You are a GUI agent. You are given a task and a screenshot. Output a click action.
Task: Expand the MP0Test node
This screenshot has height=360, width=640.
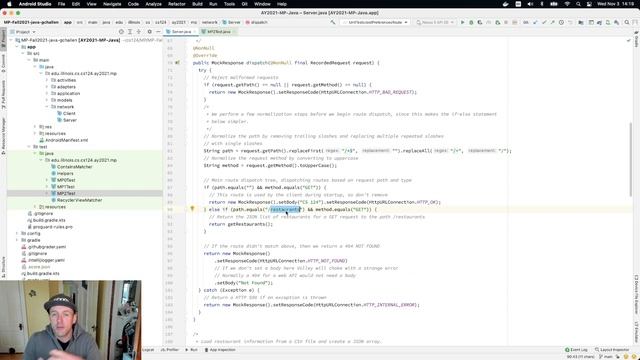point(47,180)
